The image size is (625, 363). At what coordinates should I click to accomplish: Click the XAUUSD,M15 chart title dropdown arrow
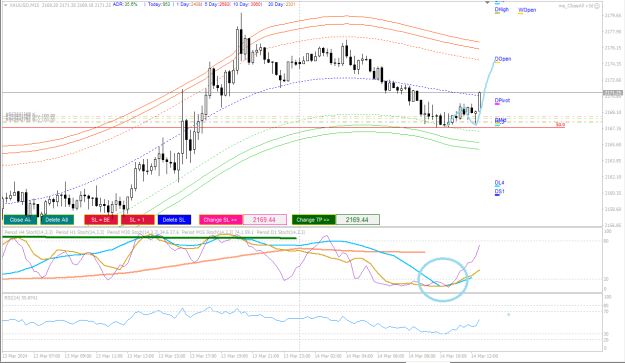click(6, 5)
